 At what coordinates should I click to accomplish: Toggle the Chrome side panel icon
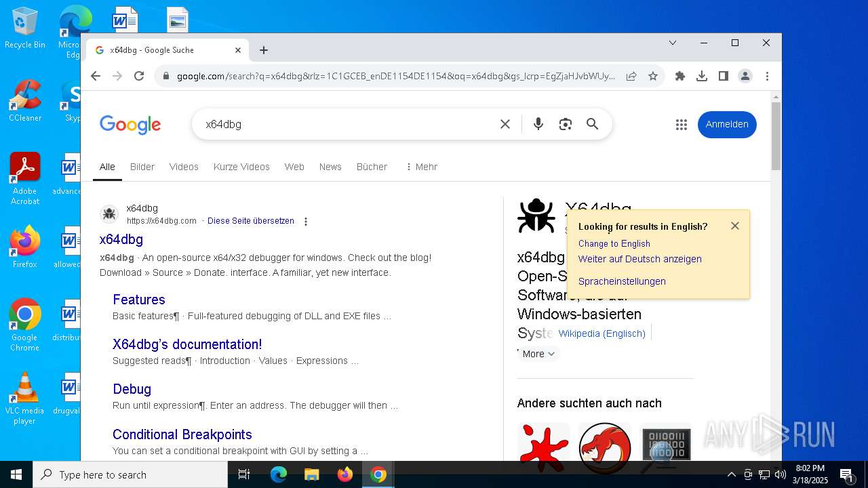pyautogui.click(x=724, y=76)
